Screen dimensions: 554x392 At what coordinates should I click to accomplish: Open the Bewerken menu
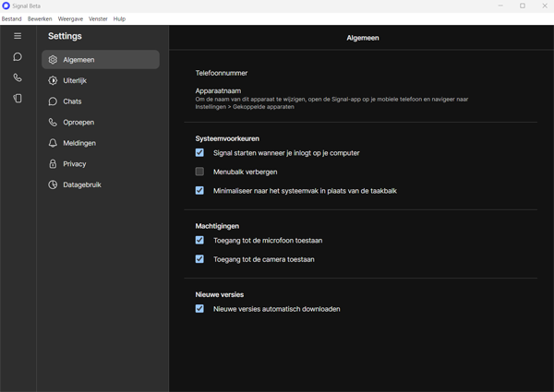click(x=40, y=19)
